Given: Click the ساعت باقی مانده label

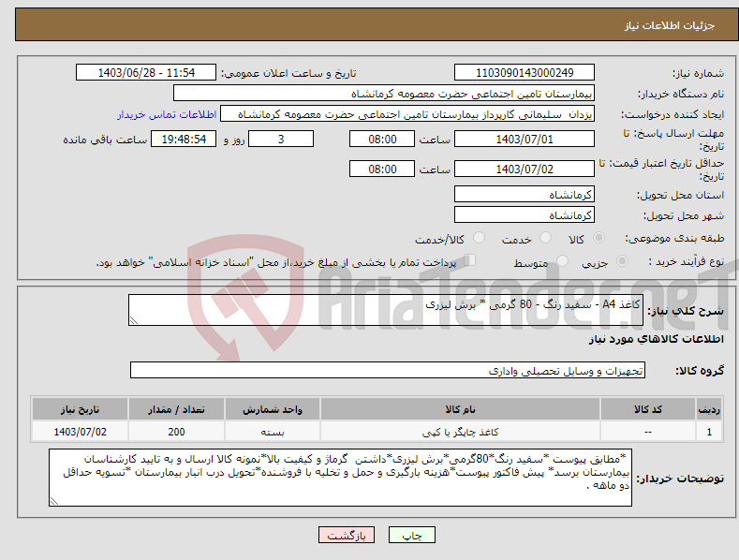Looking at the screenshot, I should point(105,140).
